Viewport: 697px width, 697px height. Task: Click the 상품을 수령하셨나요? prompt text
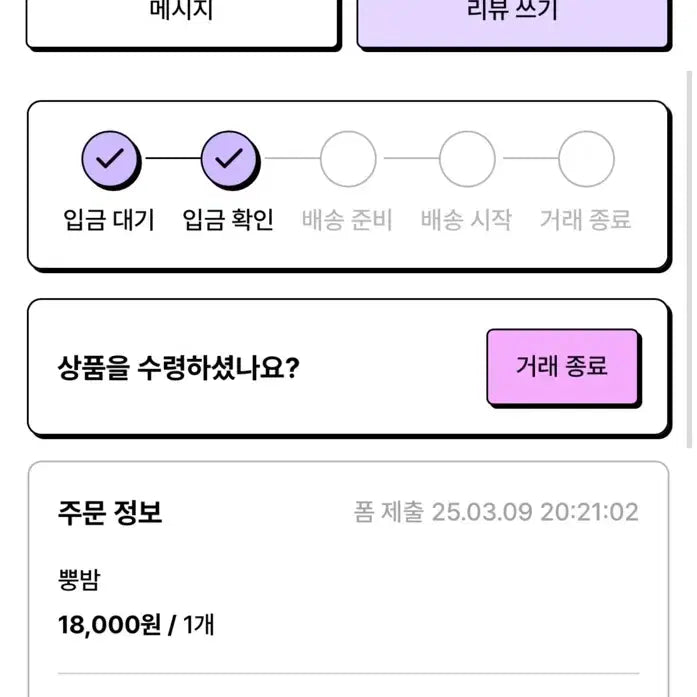click(179, 369)
